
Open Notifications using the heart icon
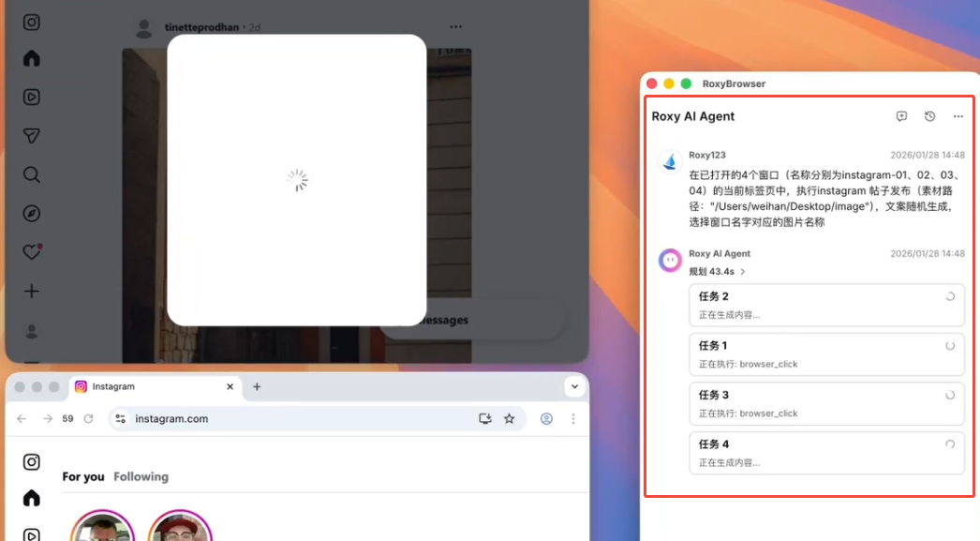coord(32,252)
